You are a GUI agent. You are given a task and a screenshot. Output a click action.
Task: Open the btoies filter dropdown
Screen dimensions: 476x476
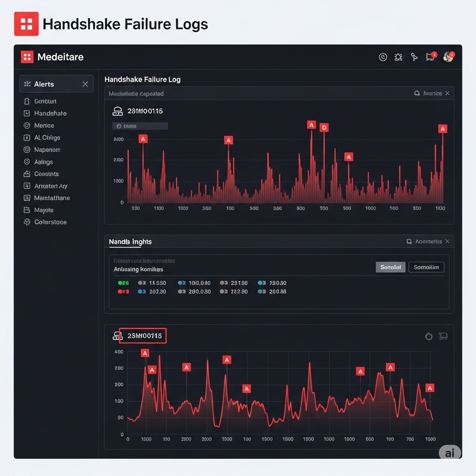tap(140, 126)
